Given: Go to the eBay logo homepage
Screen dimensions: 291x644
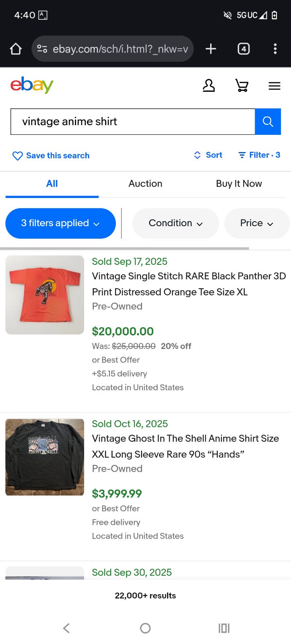Looking at the screenshot, I should (32, 85).
